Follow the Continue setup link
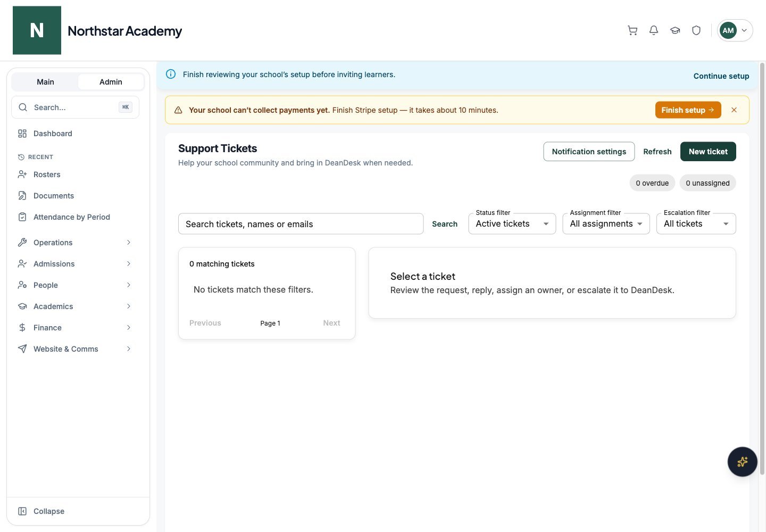The width and height of the screenshot is (766, 532). (x=721, y=76)
